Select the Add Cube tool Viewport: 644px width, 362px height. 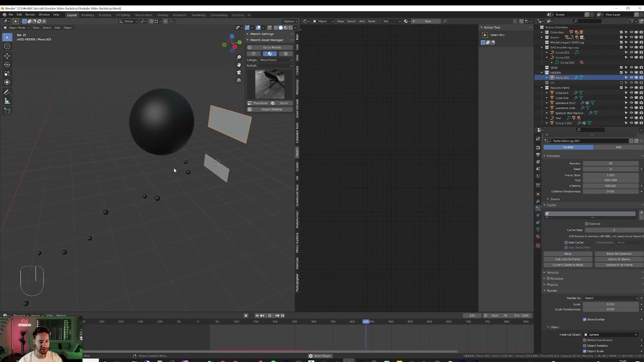pyautogui.click(x=7, y=111)
